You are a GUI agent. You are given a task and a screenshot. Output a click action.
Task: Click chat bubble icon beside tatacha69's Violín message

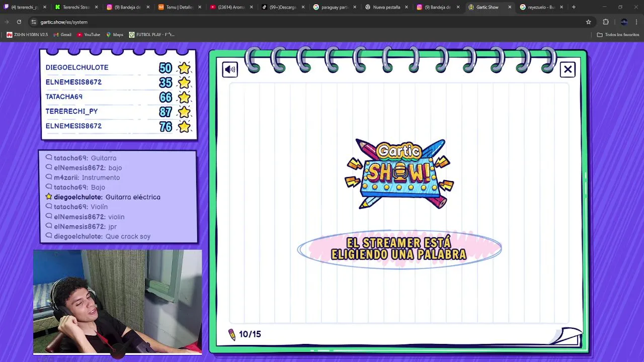[x=49, y=207]
